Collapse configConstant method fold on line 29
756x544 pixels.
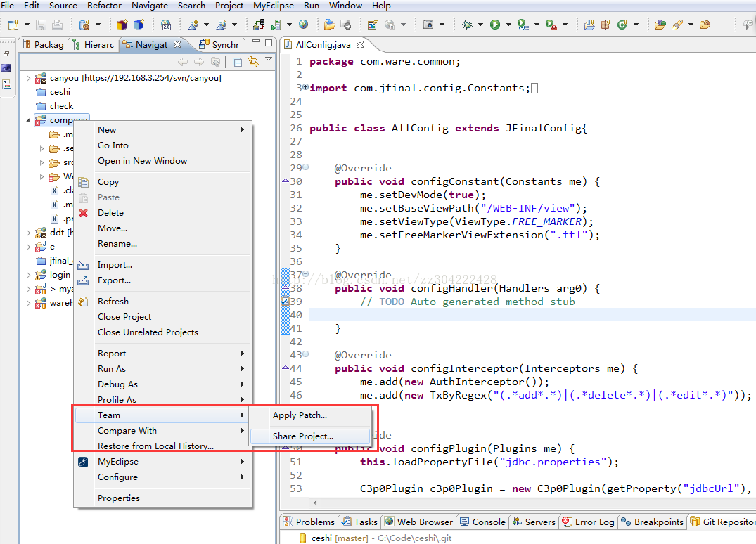click(x=305, y=167)
